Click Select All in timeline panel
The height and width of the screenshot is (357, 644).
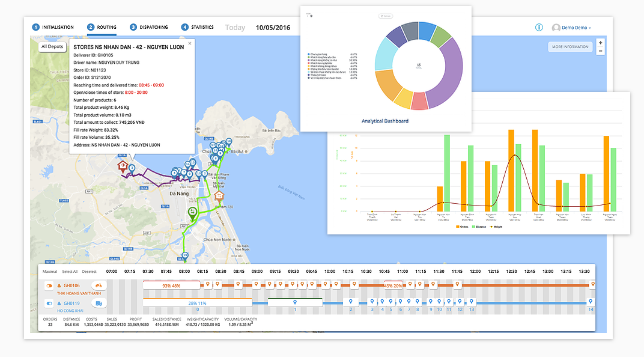70,272
